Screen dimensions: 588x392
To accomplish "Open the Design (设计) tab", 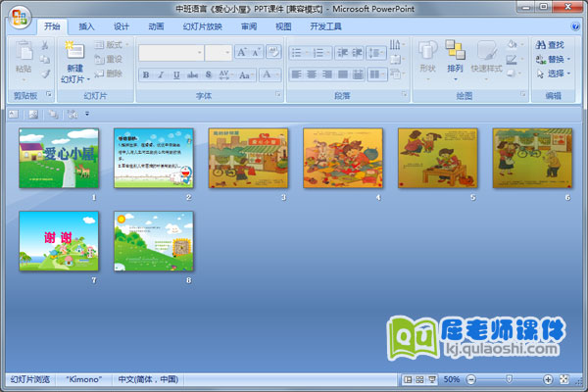I will (x=122, y=26).
